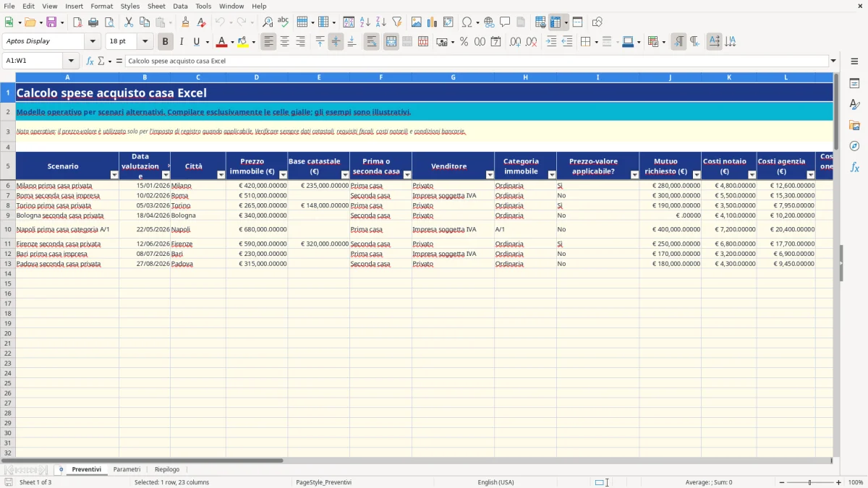
Task: Toggle Italic formatting
Action: [x=181, y=42]
